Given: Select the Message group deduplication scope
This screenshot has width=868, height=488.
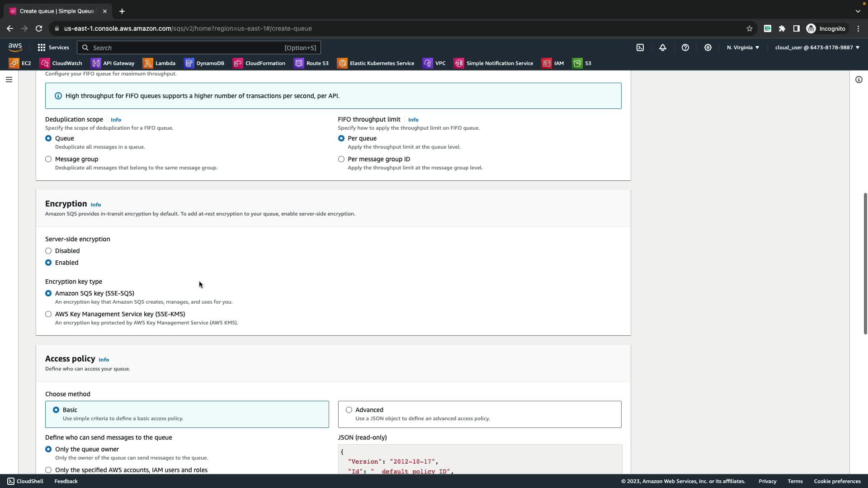Looking at the screenshot, I should coord(48,159).
